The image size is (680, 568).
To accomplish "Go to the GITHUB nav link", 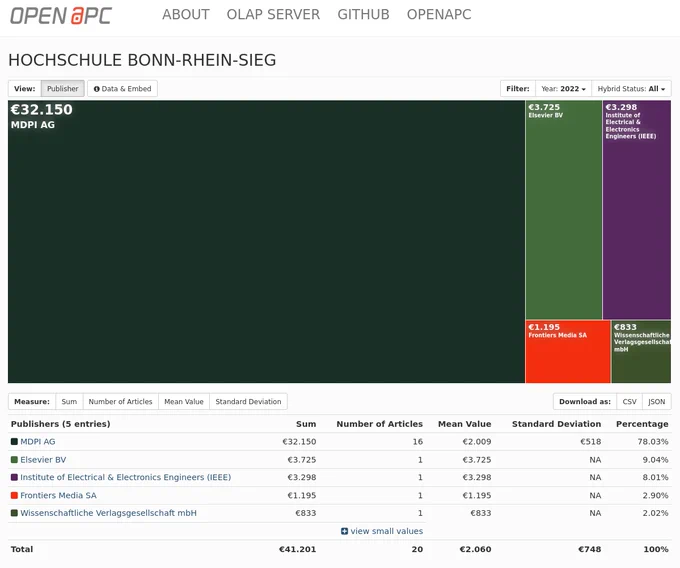I will 363,14.
